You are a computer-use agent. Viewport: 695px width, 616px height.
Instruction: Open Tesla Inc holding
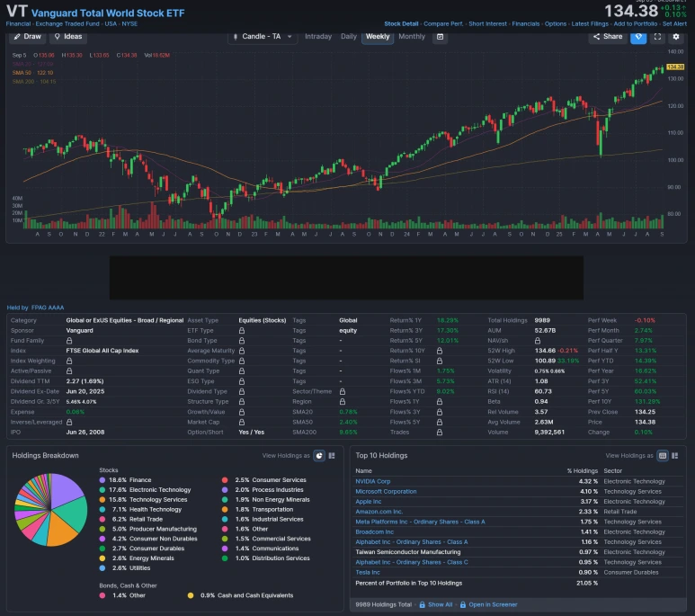(368, 573)
